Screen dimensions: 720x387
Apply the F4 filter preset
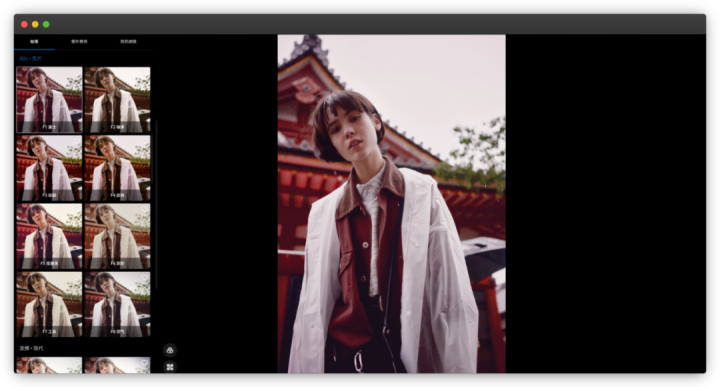click(118, 168)
